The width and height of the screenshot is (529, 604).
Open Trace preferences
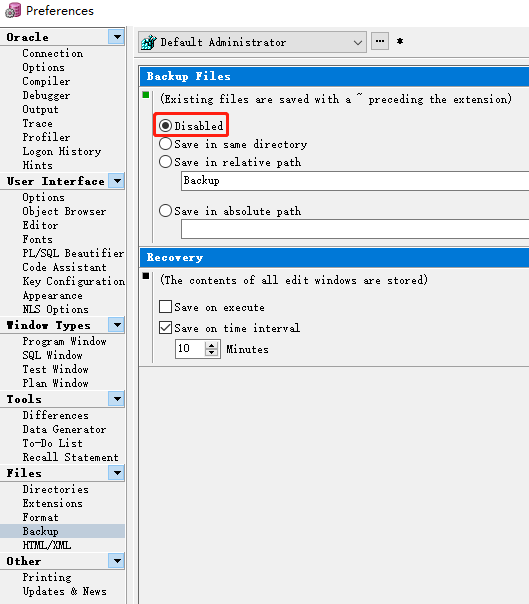(37, 123)
